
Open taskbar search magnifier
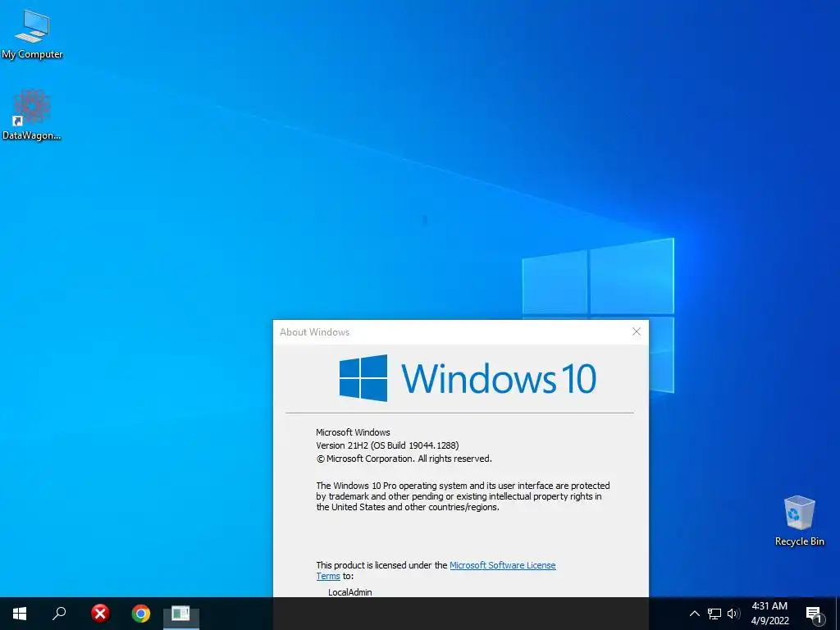pyautogui.click(x=59, y=614)
